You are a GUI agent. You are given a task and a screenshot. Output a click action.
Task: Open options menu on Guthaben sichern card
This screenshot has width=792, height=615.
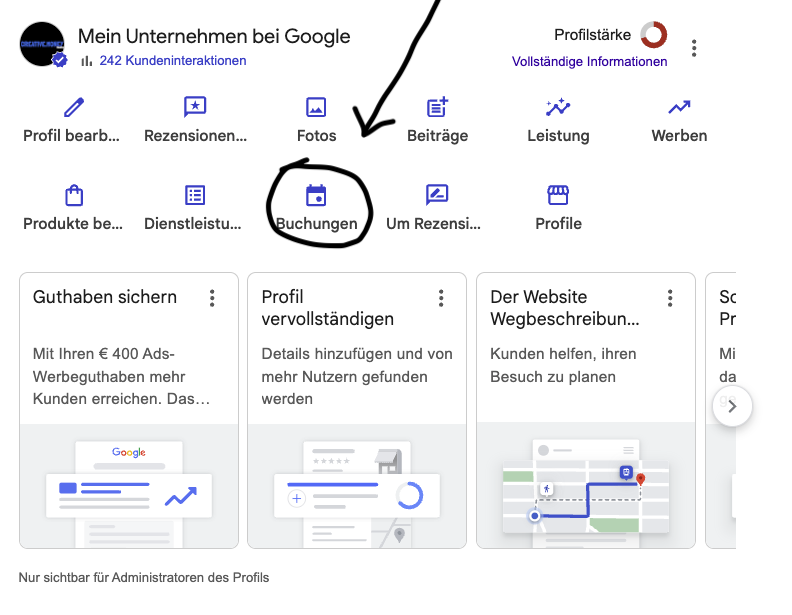(x=212, y=298)
